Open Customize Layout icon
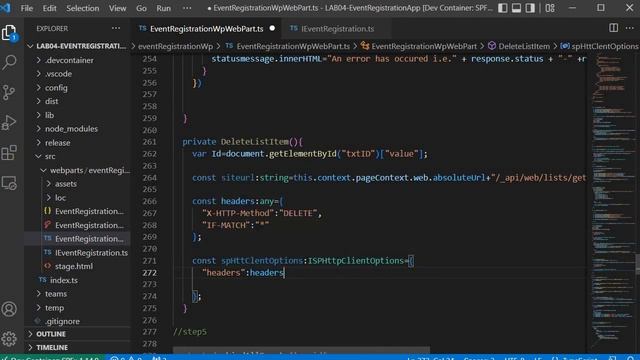 pyautogui.click(x=550, y=8)
